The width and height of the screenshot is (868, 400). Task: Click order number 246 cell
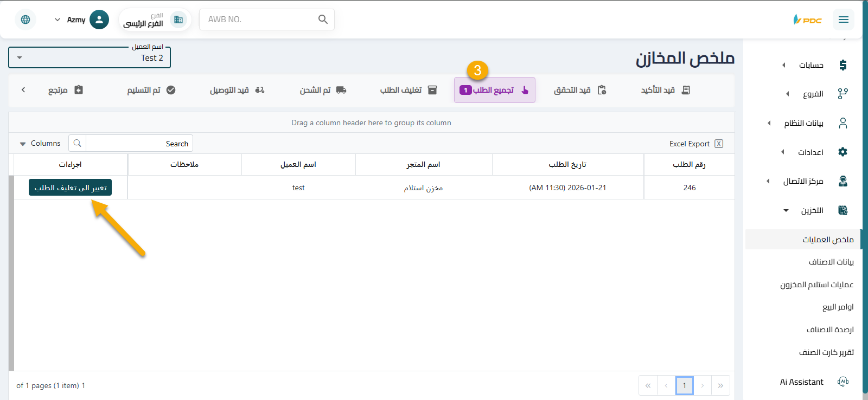(690, 188)
